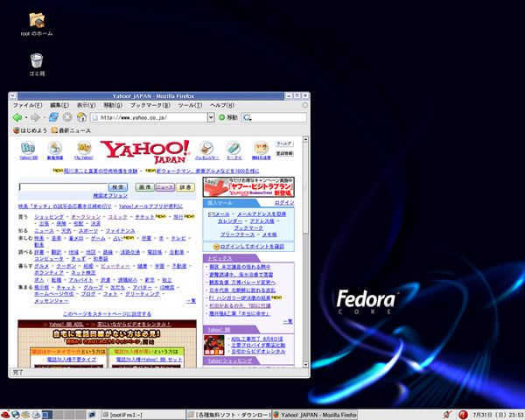This screenshot has width=525, height=420.
Task: Click the 最新ニュース bookmark toolbar item
Action: pos(71,130)
